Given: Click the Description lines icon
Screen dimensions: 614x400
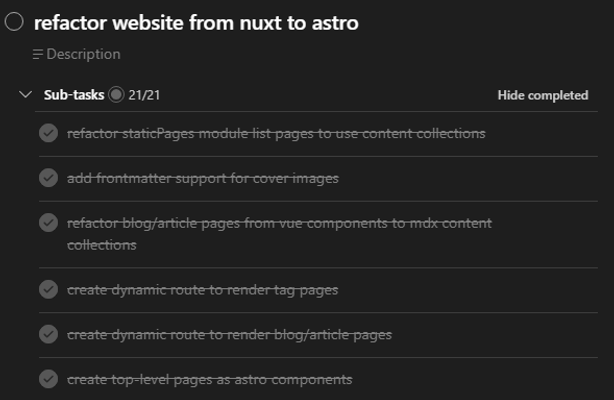Looking at the screenshot, I should (38, 54).
